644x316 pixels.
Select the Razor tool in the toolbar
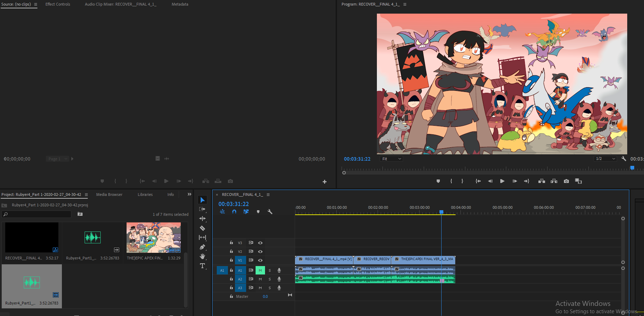[x=202, y=228]
